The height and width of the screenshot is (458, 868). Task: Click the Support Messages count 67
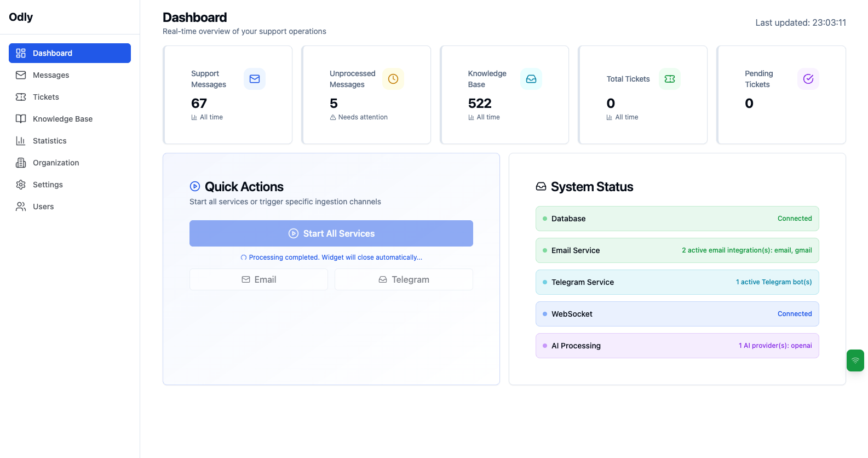[x=199, y=104]
